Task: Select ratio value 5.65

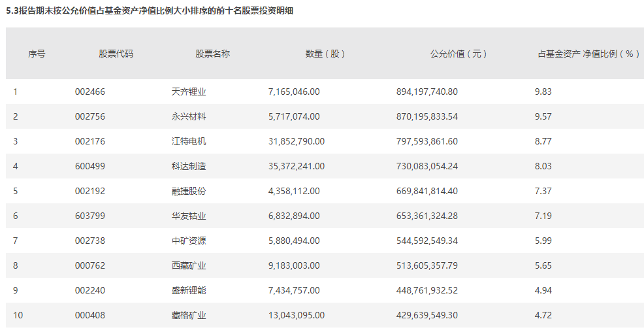Action: [x=543, y=265]
